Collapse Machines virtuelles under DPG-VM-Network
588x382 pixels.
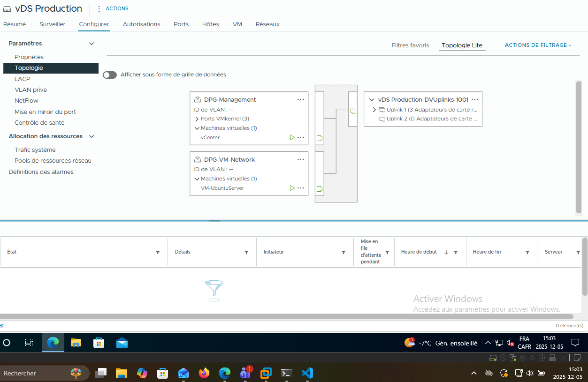[197, 179]
